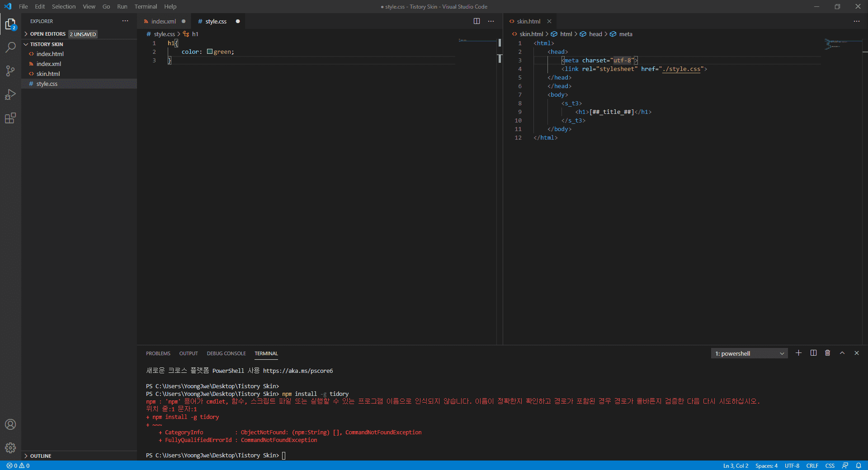Click the Manage gear icon
The height and width of the screenshot is (470, 868).
click(10, 447)
